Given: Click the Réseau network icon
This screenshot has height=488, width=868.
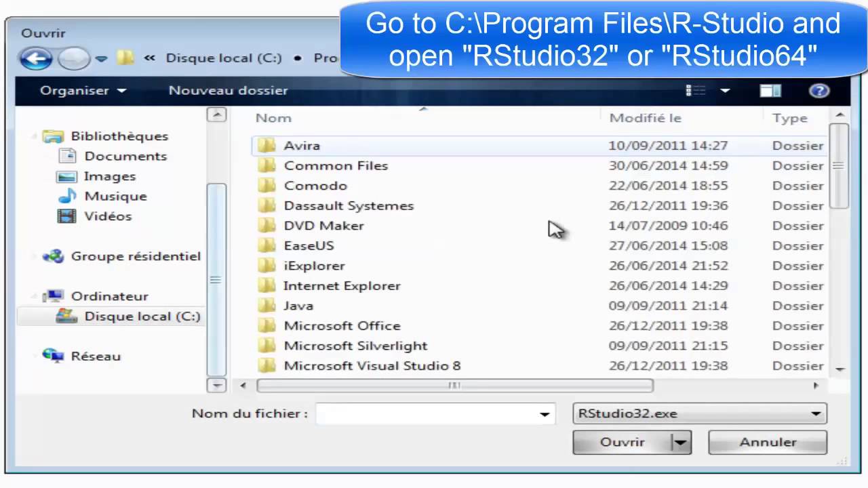Looking at the screenshot, I should coord(53,355).
